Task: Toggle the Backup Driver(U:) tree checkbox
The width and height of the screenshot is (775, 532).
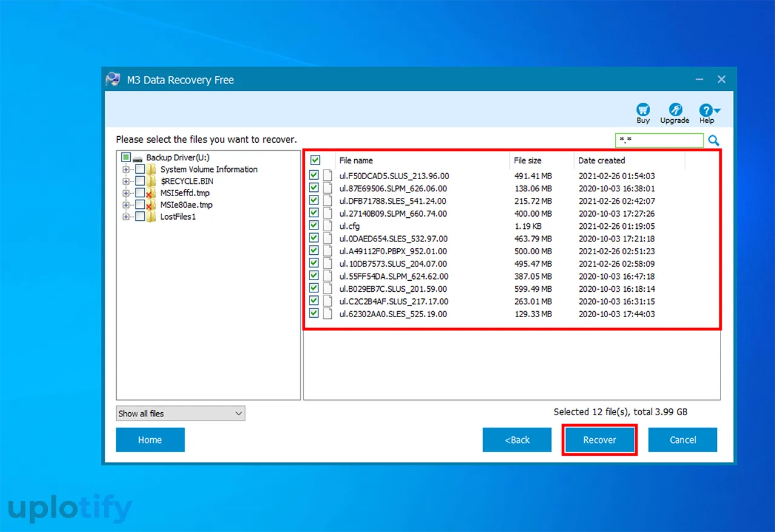Action: pos(125,157)
